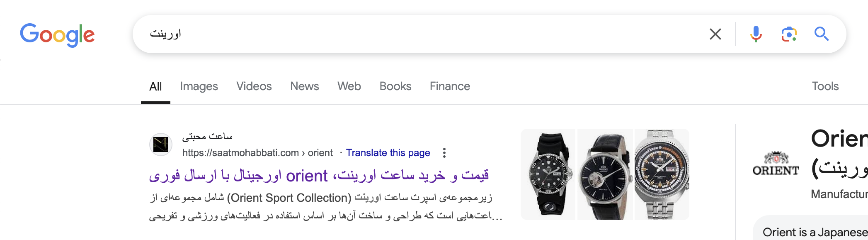Open the Persian-titled orient watch result link
This screenshot has height=240, width=868.
(x=319, y=176)
